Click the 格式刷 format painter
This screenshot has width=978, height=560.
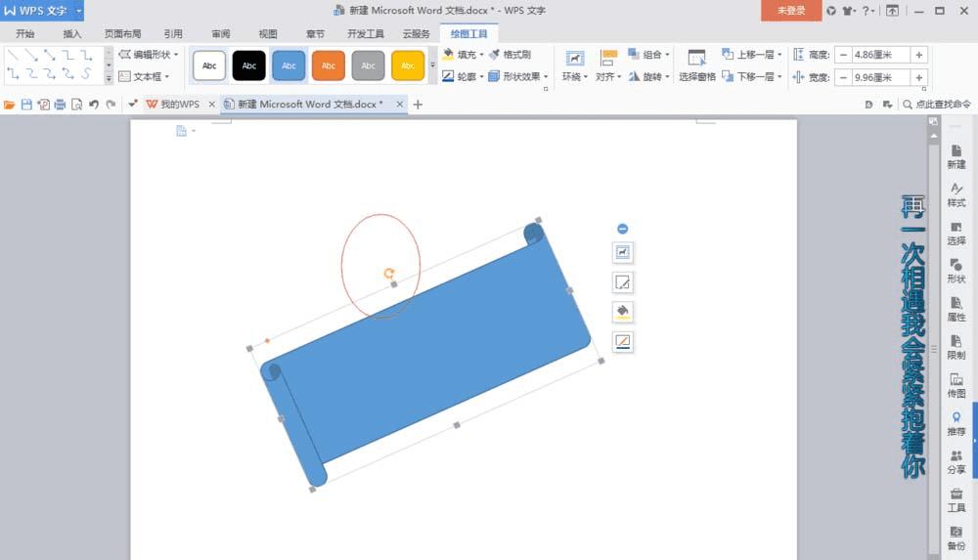510,55
